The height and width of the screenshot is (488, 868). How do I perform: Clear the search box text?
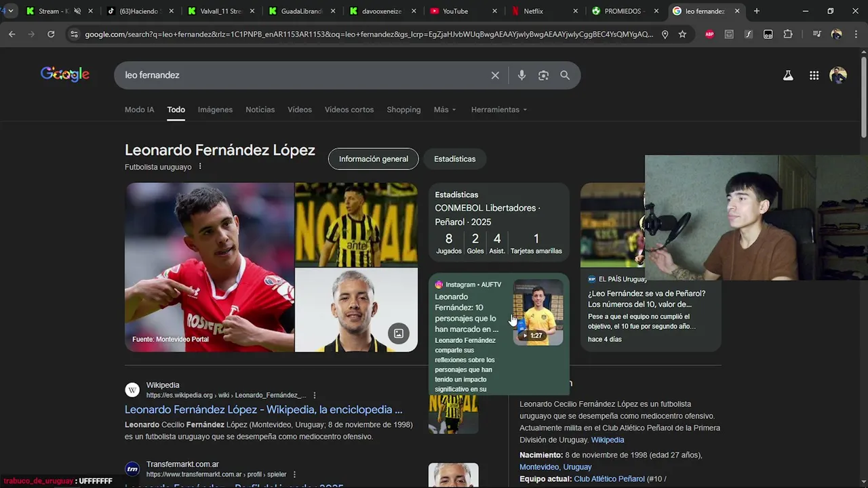(495, 75)
